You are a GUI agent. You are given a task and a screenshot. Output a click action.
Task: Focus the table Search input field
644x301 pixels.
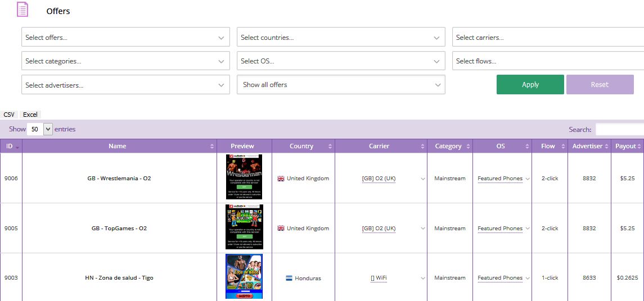click(x=619, y=129)
